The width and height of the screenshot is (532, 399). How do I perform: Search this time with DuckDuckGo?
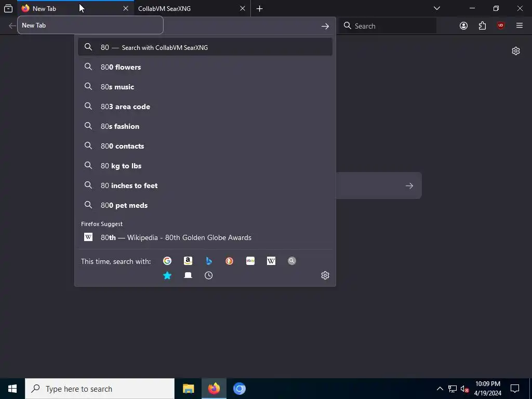(x=229, y=261)
